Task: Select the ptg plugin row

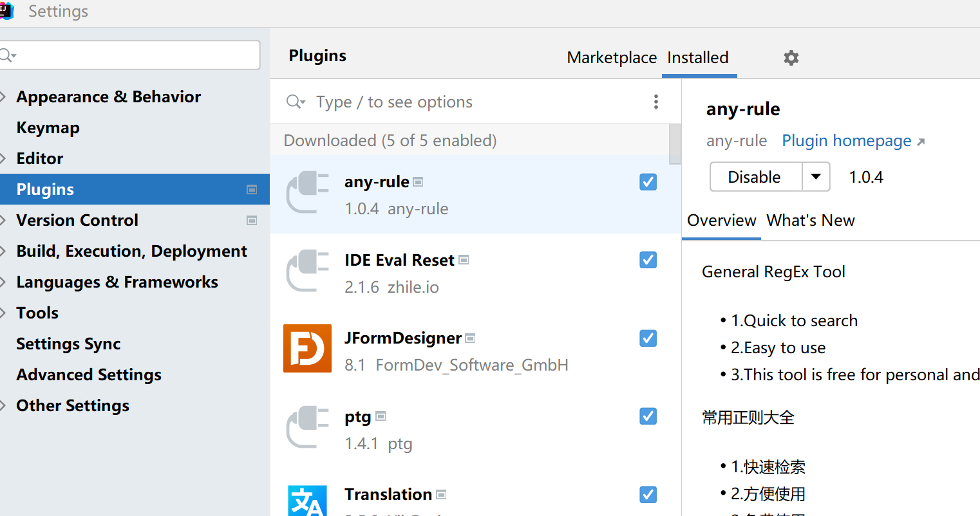Action: tap(476, 429)
